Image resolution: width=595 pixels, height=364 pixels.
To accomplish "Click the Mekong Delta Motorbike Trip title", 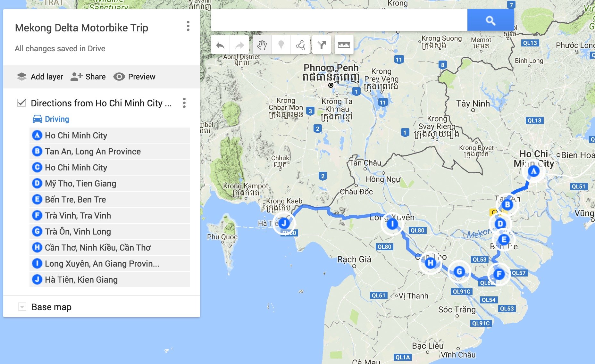I will pyautogui.click(x=81, y=28).
